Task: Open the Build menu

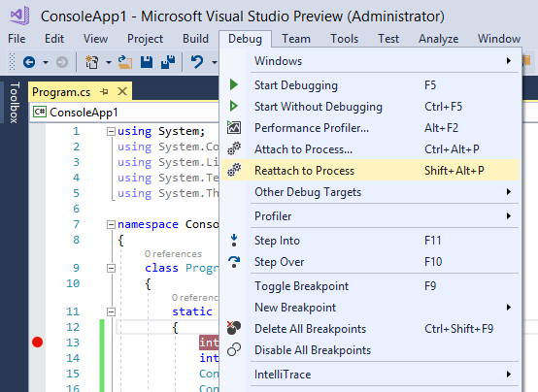Action: point(195,39)
